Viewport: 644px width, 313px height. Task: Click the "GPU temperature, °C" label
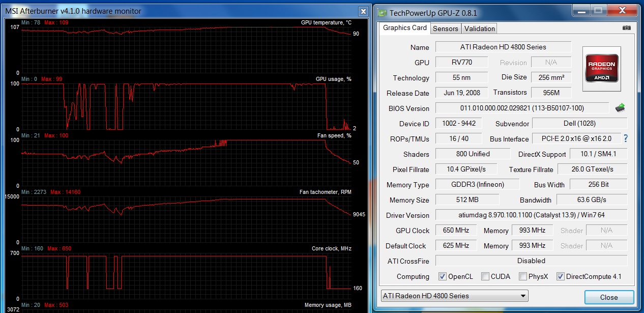pyautogui.click(x=326, y=22)
